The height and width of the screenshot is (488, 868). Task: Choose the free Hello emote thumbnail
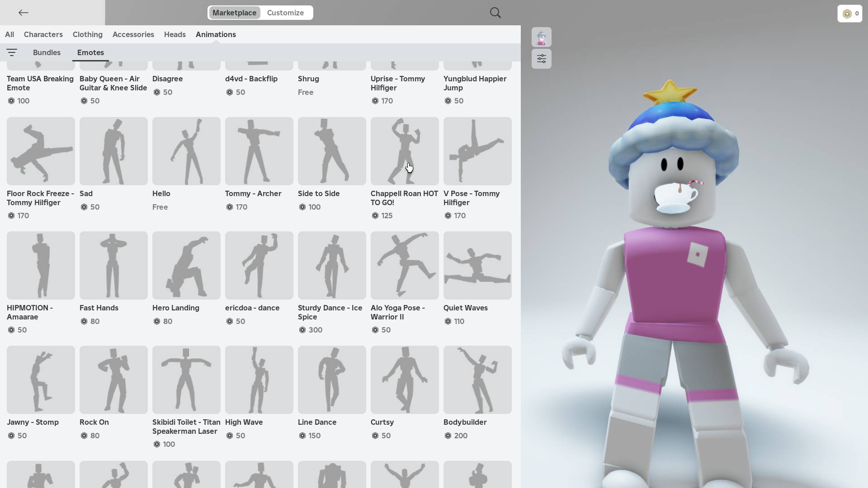(x=186, y=151)
